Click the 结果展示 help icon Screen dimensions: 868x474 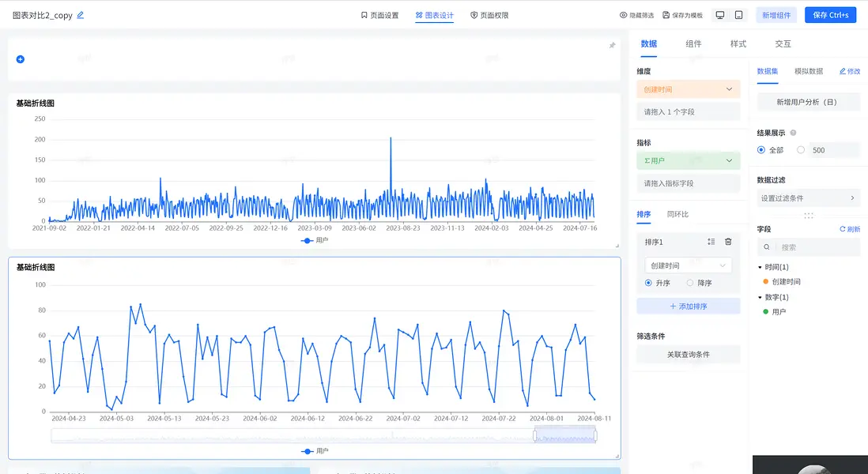tap(793, 133)
